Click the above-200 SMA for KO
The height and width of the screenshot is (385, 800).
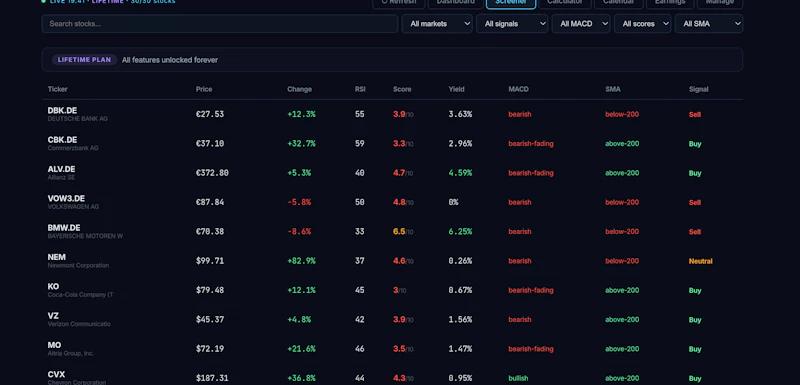click(x=622, y=290)
